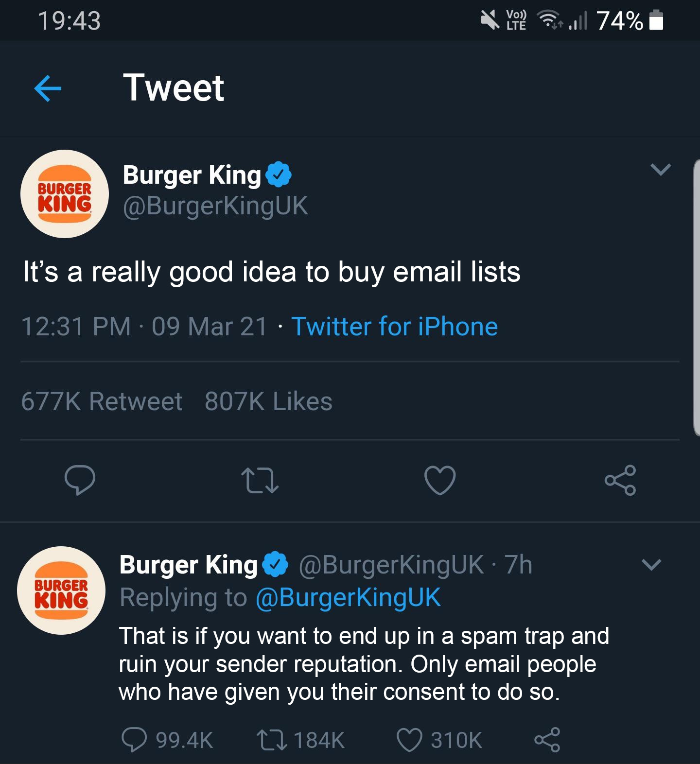Viewport: 700px width, 764px height.
Task: Open Twitter for iPhone link
Action: pyautogui.click(x=394, y=327)
